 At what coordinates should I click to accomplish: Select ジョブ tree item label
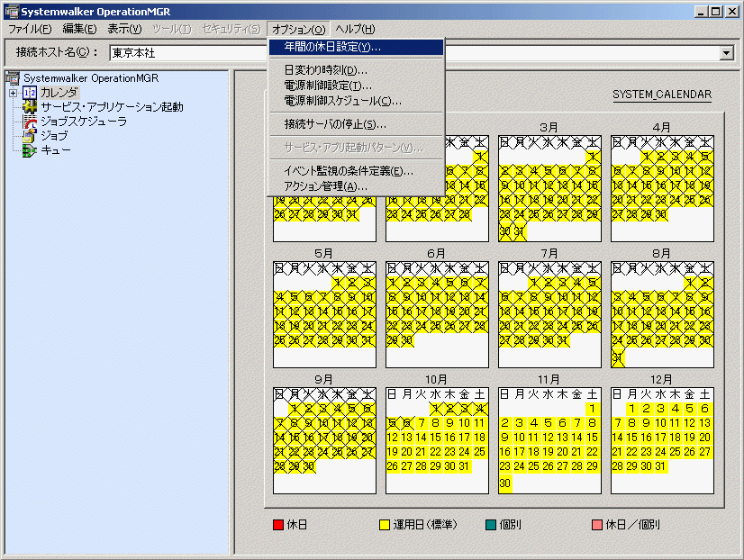(54, 136)
